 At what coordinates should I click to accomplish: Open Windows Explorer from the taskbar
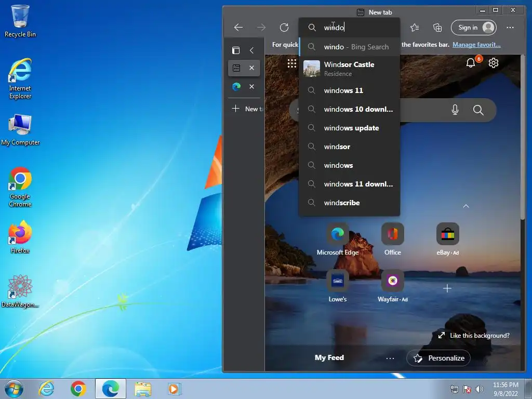pyautogui.click(x=143, y=389)
